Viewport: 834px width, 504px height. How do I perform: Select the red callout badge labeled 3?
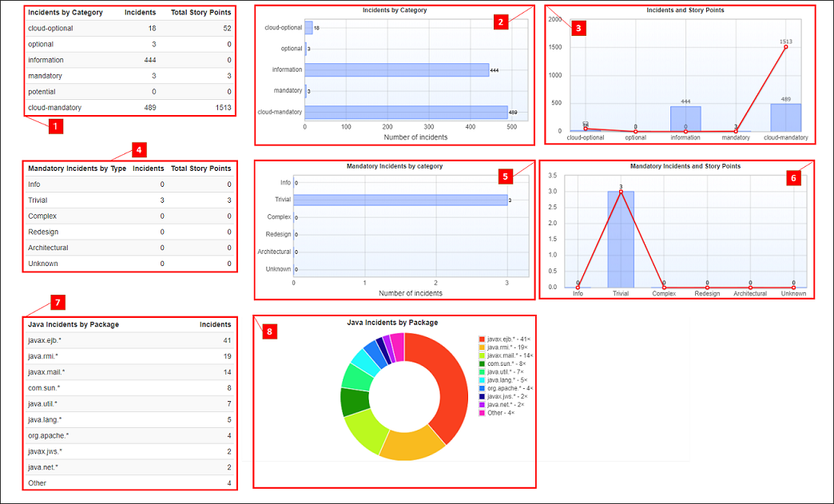click(x=579, y=27)
